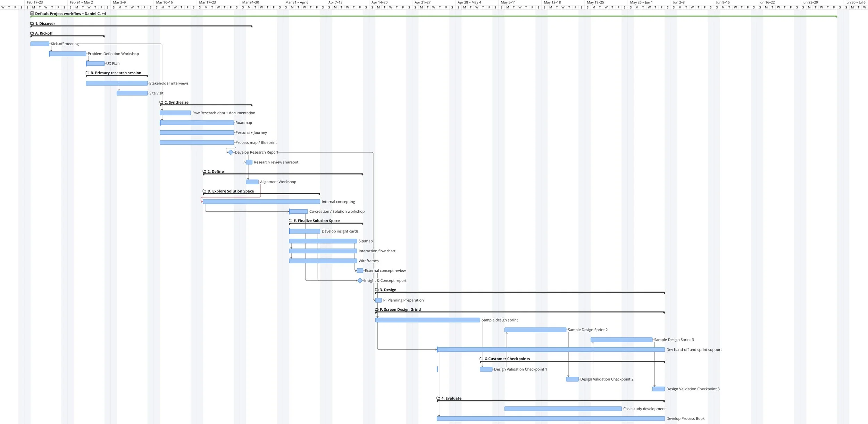Select the Develop Research Report milestone diamond
This screenshot has width=868, height=424.
[x=231, y=152]
